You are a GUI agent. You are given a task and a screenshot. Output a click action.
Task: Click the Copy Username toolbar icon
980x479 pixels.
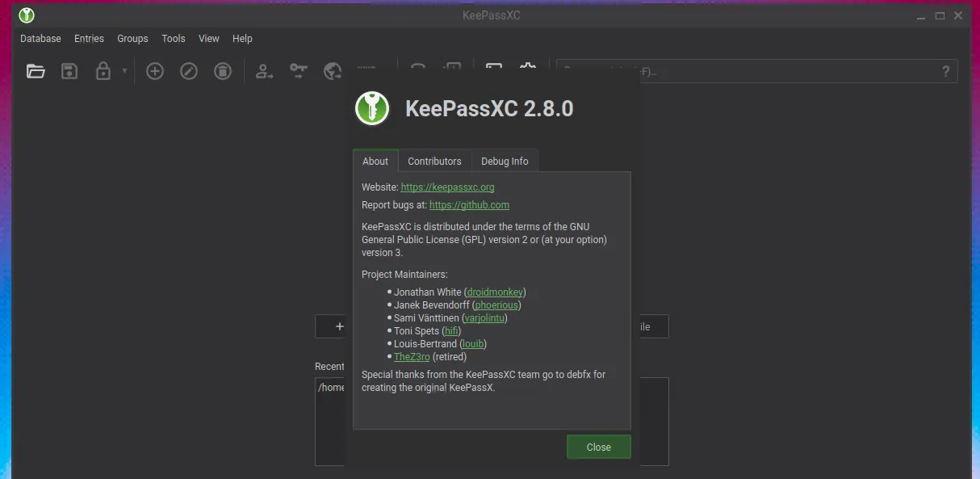coord(264,71)
